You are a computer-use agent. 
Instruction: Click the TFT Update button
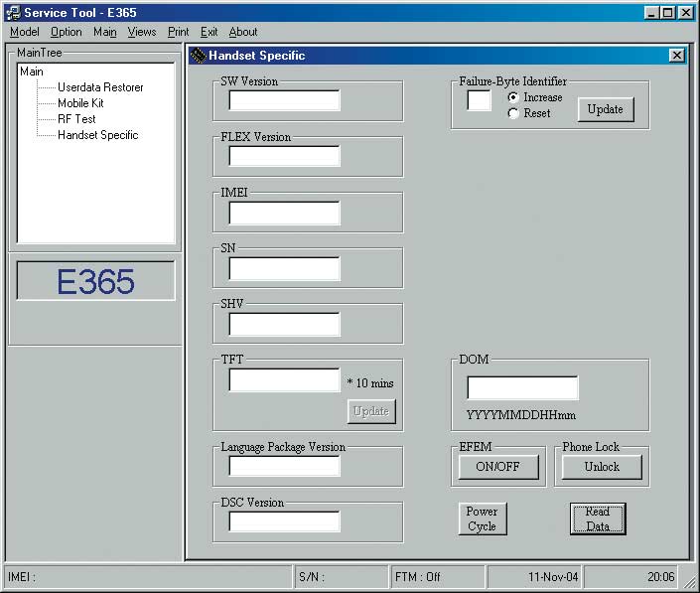[x=371, y=411]
